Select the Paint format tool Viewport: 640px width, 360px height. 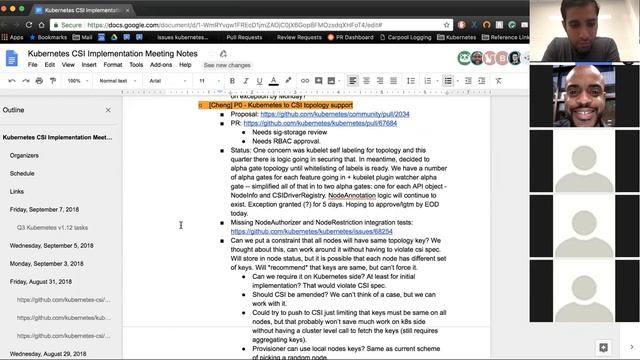[x=53, y=81]
